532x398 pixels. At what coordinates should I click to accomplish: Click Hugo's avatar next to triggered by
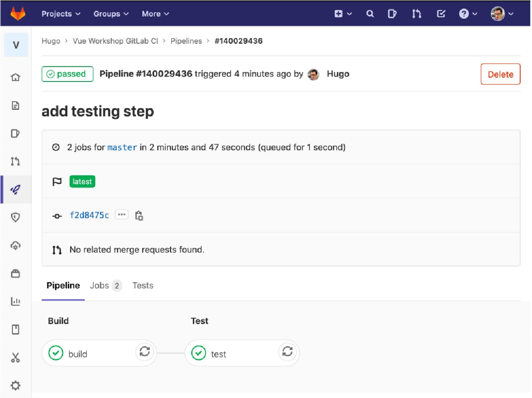(313, 74)
